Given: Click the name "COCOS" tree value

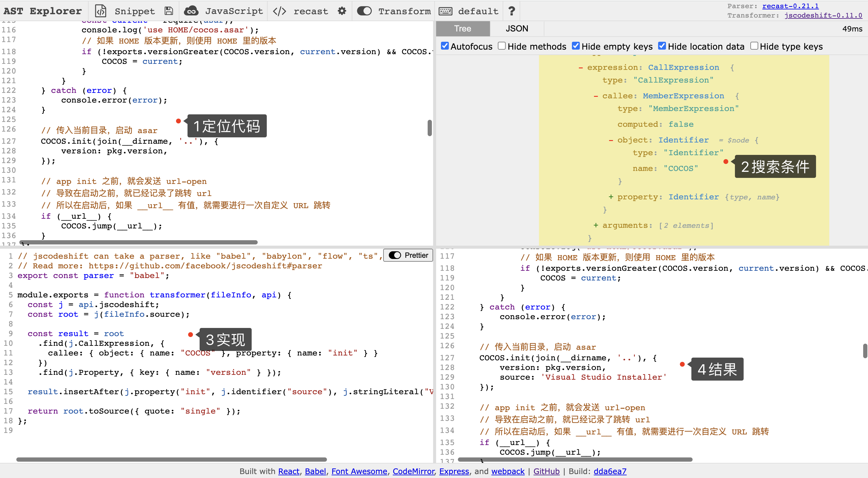Looking at the screenshot, I should [x=681, y=169].
